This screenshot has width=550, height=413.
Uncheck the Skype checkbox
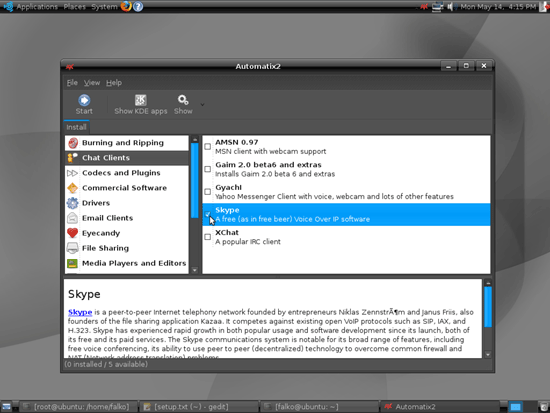[208, 214]
